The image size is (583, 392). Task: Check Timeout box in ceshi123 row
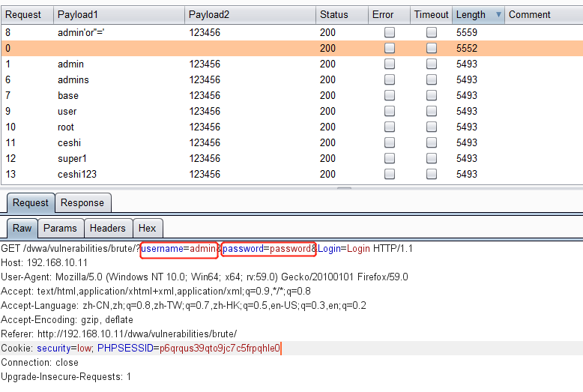pyautogui.click(x=432, y=174)
